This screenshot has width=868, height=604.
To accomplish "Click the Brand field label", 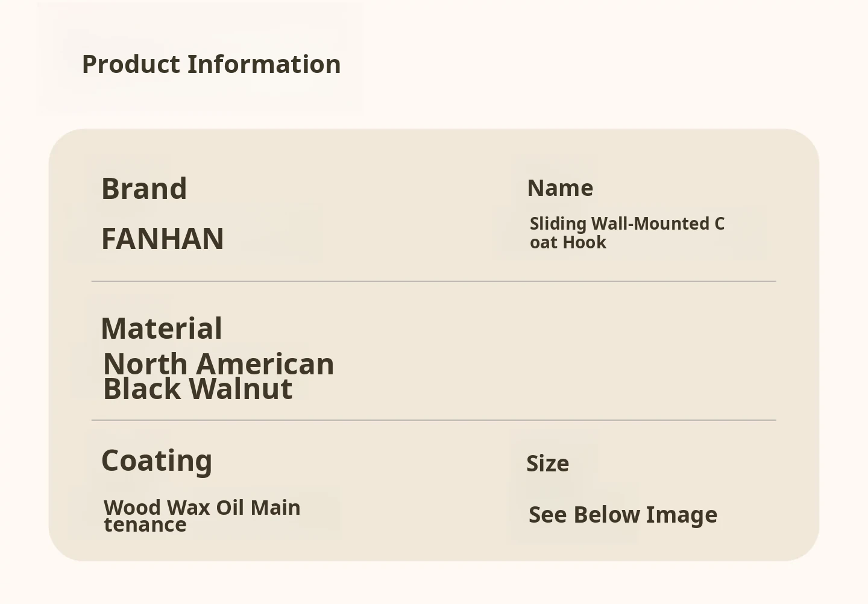I will tap(144, 189).
